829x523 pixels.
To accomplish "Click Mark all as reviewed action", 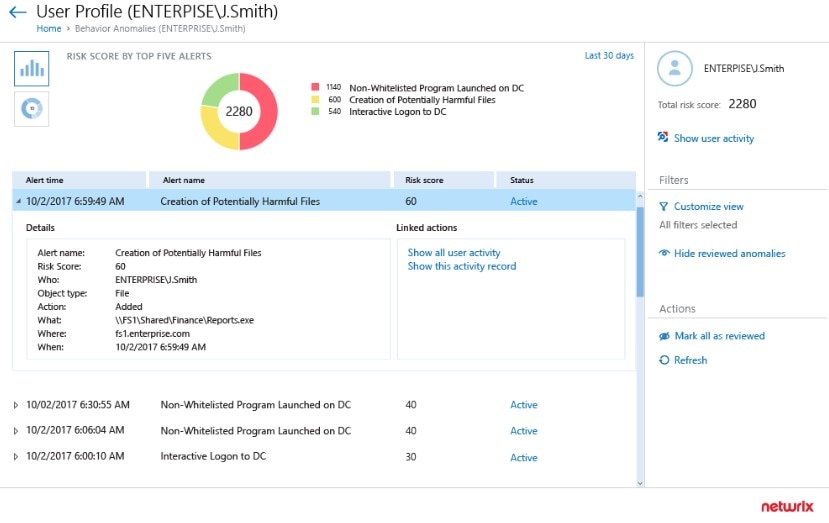I will (720, 336).
